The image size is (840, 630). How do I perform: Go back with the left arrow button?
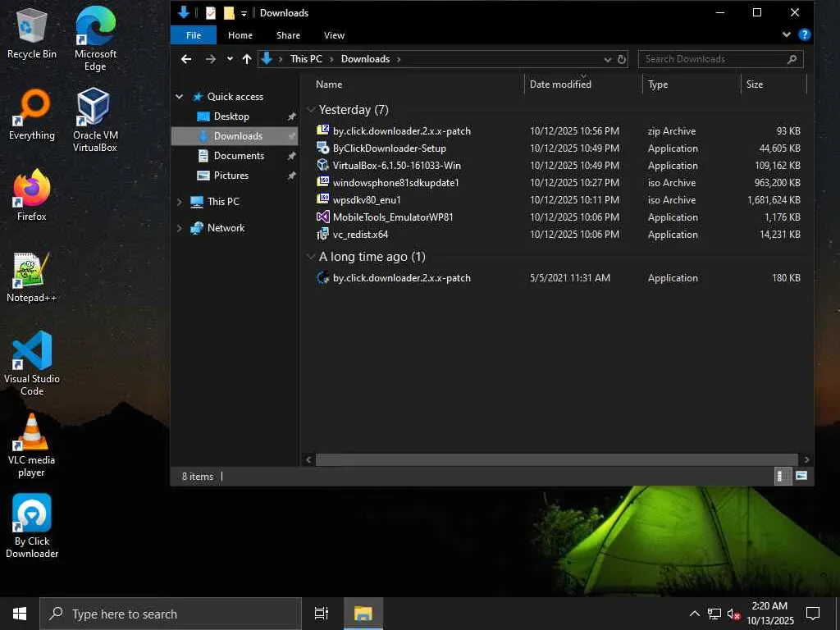tap(186, 59)
